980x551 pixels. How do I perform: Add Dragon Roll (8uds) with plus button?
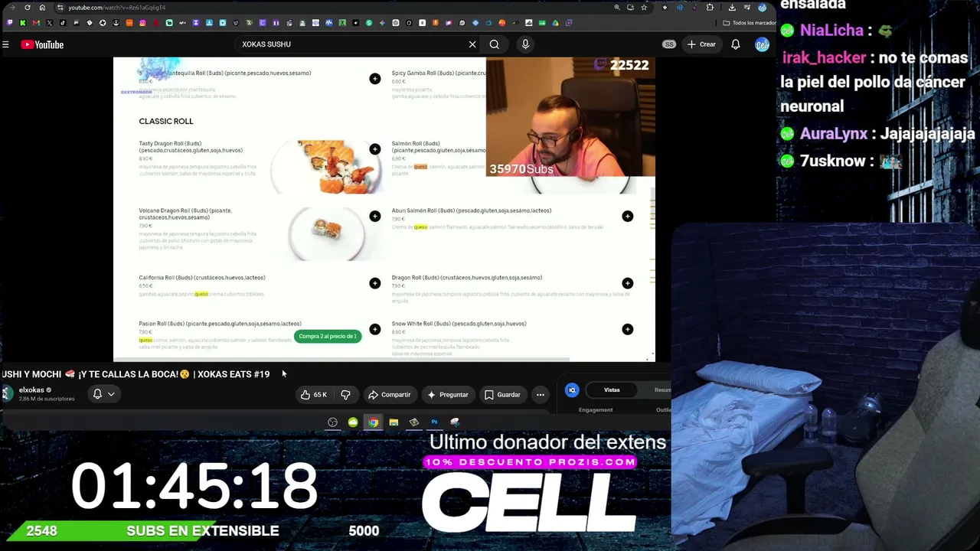[x=627, y=284]
